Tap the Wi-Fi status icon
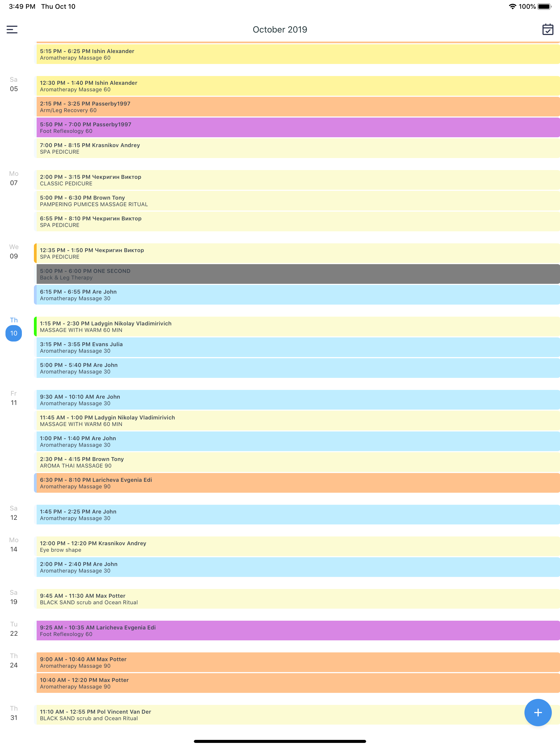560x747 pixels. [512, 6]
